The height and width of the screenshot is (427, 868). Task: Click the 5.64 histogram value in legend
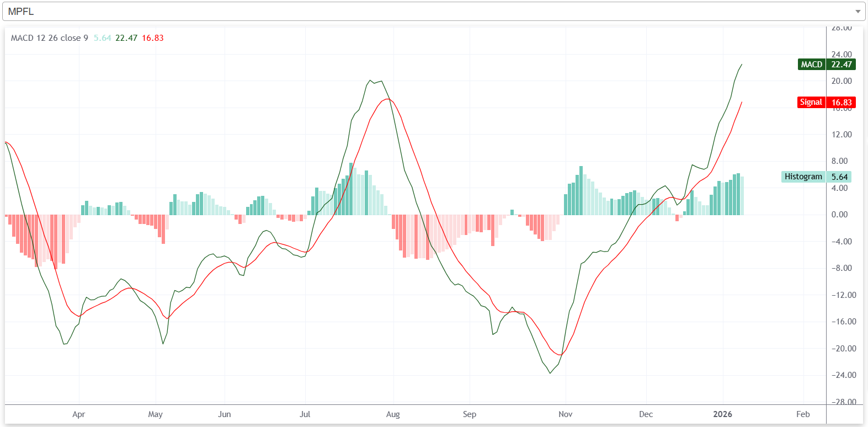point(102,38)
